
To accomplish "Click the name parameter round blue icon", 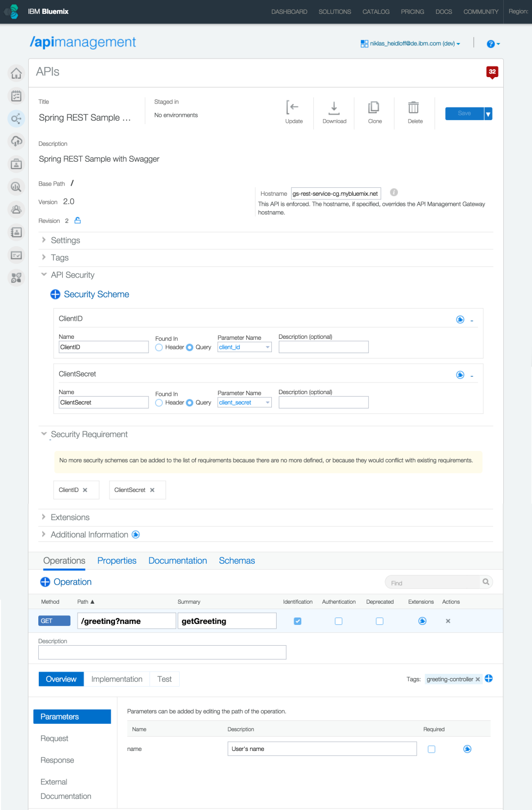I will pos(467,749).
